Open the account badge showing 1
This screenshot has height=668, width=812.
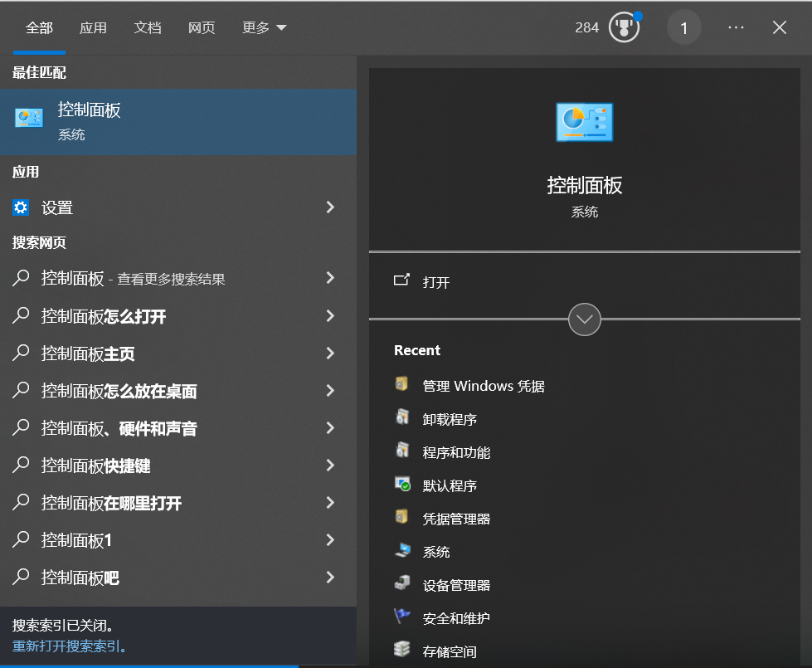click(683, 27)
